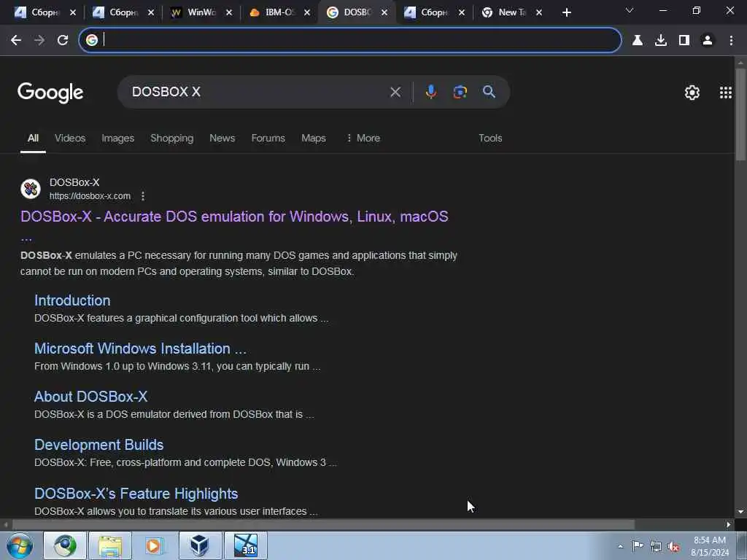Click the browser forward arrow
This screenshot has height=560, width=747.
39,41
